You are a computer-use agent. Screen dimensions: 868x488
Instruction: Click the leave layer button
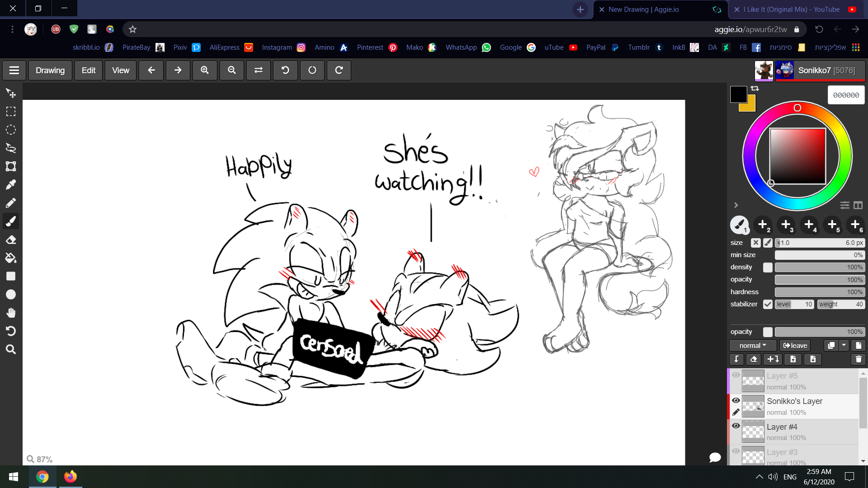[x=795, y=346]
